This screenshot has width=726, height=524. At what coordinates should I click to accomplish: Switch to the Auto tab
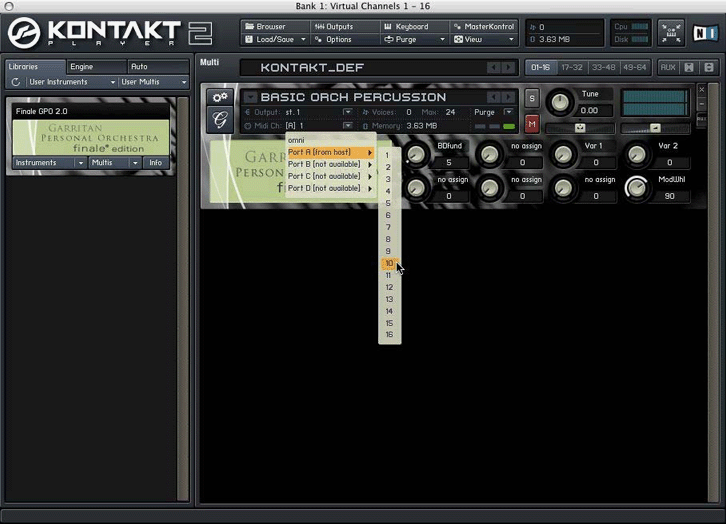158,67
